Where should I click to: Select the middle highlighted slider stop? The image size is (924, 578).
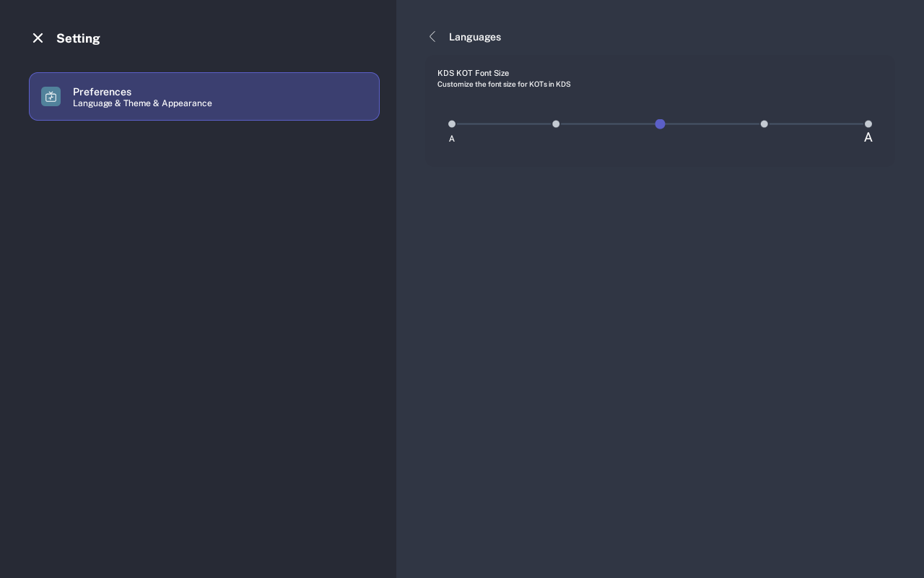click(x=660, y=124)
